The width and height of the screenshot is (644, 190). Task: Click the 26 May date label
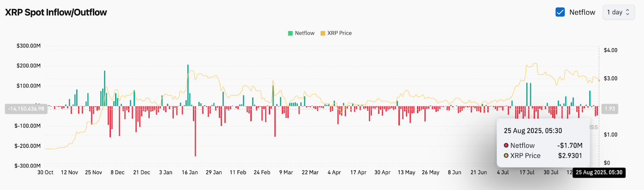coord(431,172)
